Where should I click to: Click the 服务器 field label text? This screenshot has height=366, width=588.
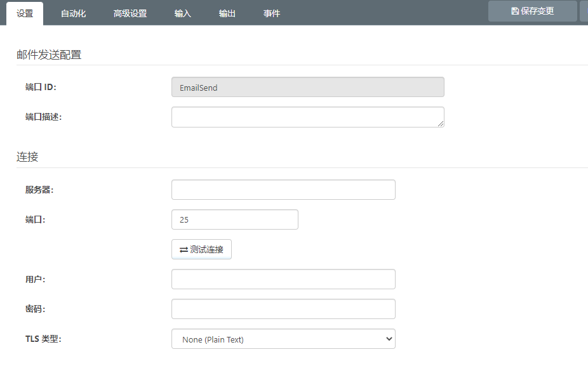click(39, 190)
